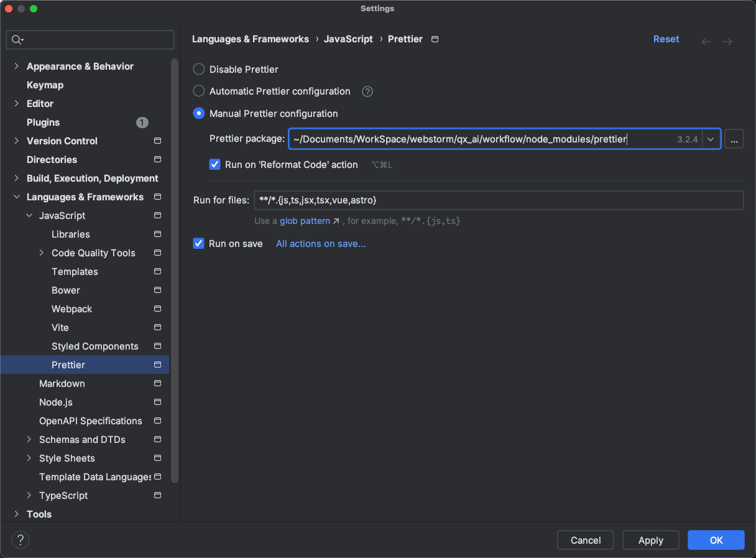This screenshot has width=756, height=558.
Task: Toggle Run on save checkbox
Action: [199, 244]
